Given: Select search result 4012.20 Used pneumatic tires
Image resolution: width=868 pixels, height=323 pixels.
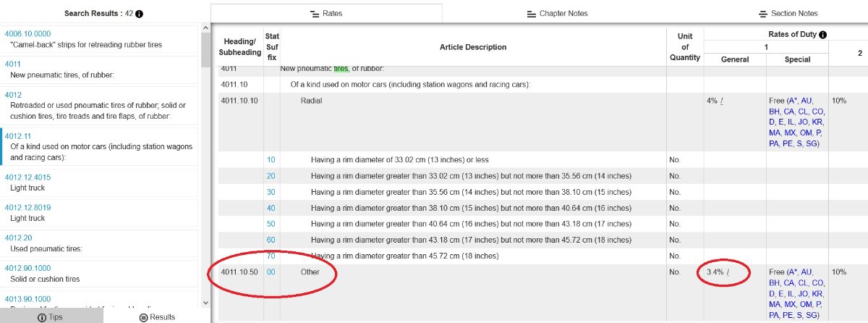Looking at the screenshot, I should point(17,238).
